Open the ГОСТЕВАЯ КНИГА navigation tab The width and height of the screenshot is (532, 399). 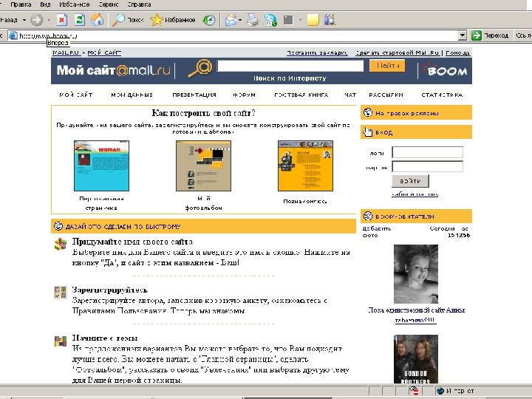click(301, 95)
